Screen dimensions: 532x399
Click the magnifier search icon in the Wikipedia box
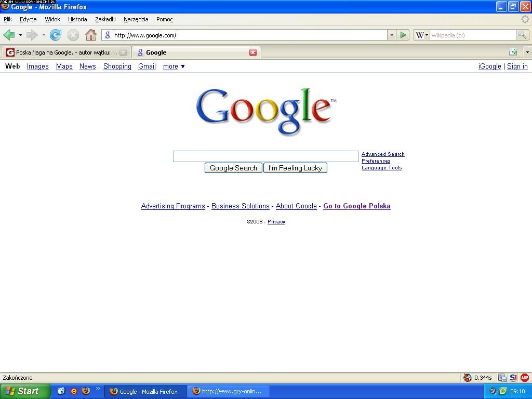[522, 35]
